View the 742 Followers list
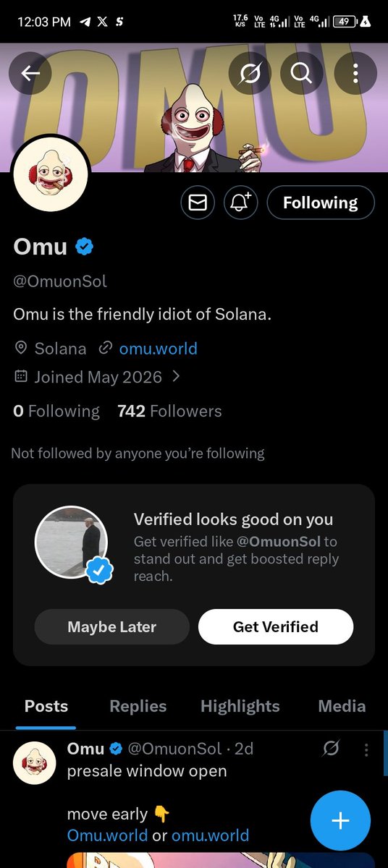Screen dimensions: 388x868 pos(169,412)
